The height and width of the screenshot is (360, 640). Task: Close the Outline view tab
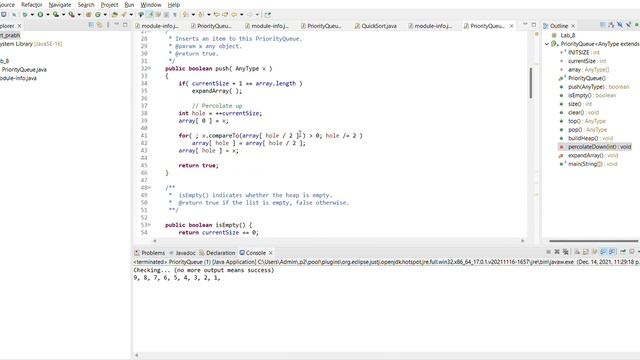573,26
